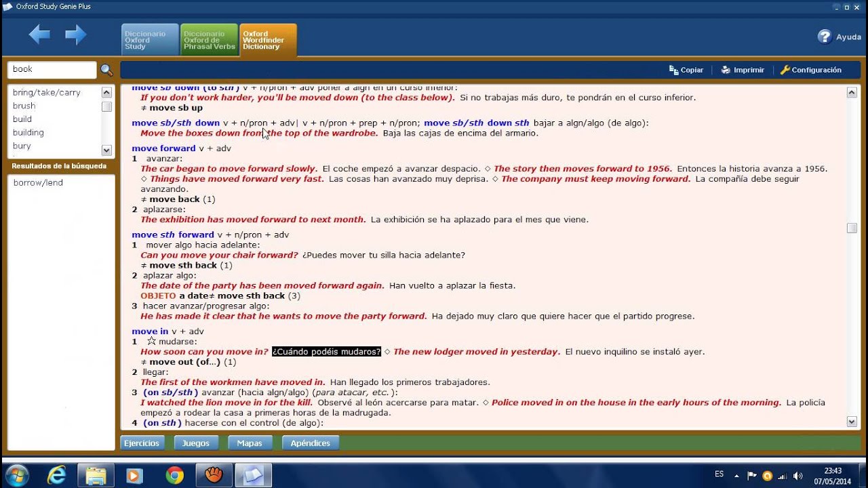The width and height of the screenshot is (868, 488).
Task: Click word list scrollbar thumb
Action: click(x=106, y=106)
